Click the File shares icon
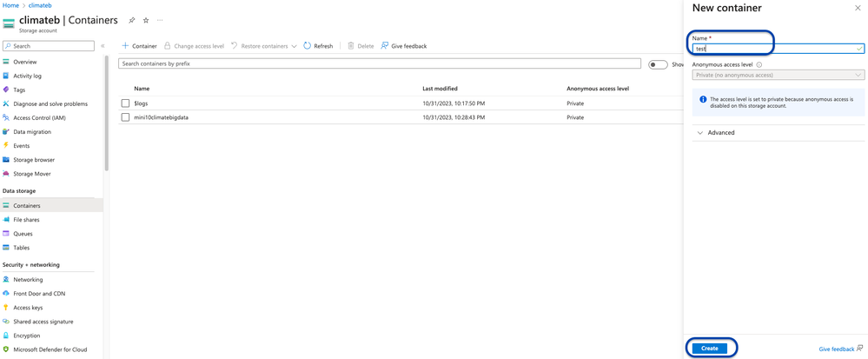Screen dimensions: 868x359 pos(6,219)
